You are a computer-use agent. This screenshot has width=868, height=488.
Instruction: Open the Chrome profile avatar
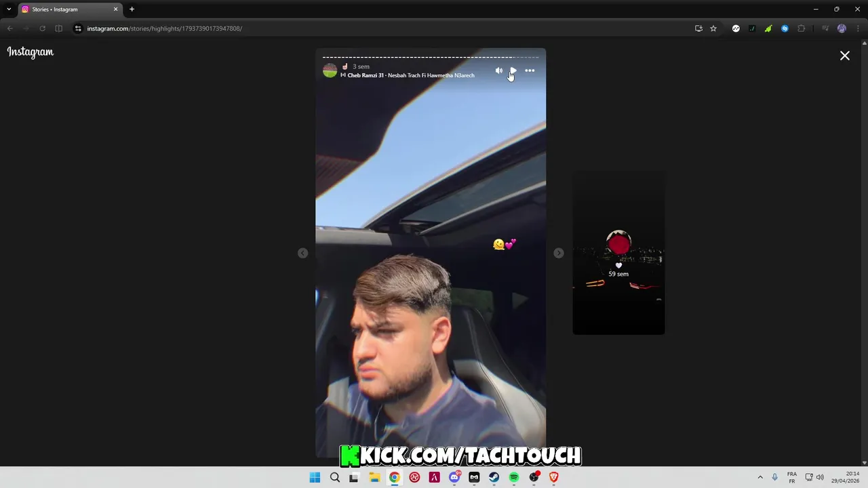842,28
